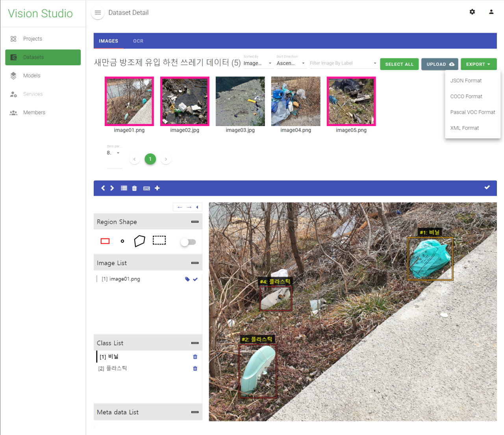Select the point region shape tool
Viewport: 504px width, 435px height.
pos(122,241)
